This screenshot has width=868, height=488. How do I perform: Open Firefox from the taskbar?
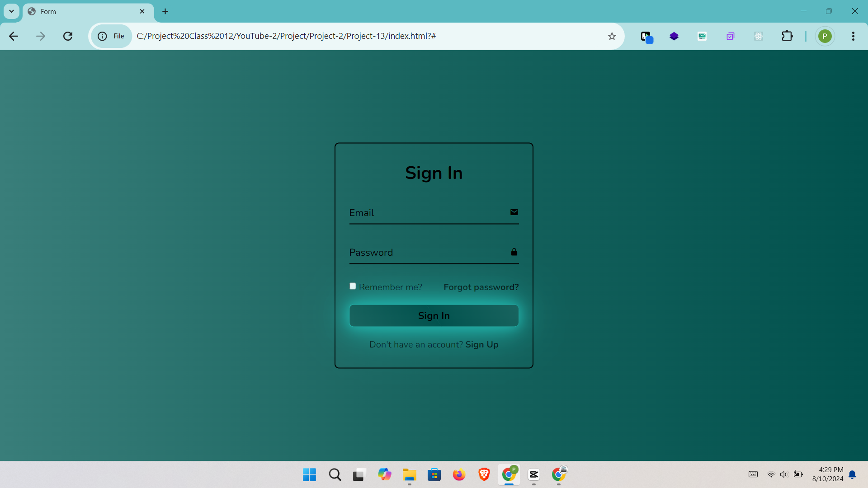point(459,475)
